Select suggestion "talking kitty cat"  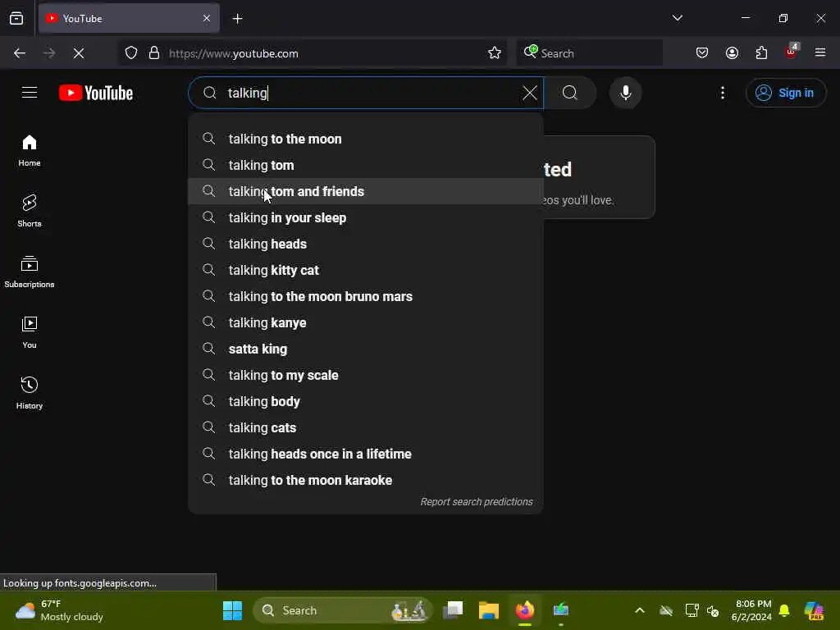pos(366,270)
